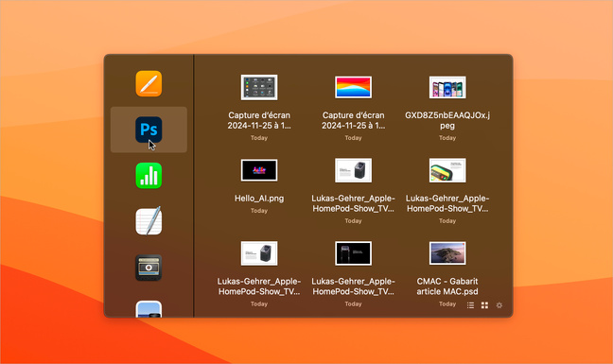The width and height of the screenshot is (613, 364).
Task: Click the 'Today' label under GXD8Z5nbEAAQJOx.jpeg
Action: (x=447, y=138)
